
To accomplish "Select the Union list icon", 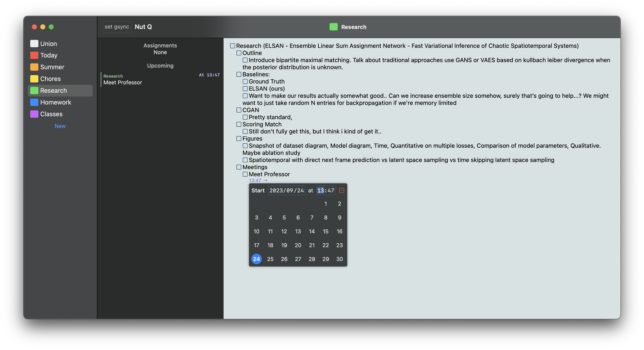I will [34, 44].
